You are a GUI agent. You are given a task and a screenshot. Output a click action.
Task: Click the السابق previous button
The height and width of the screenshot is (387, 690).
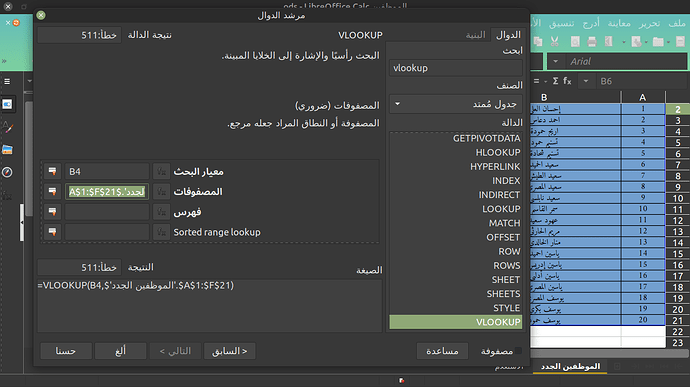pos(230,351)
